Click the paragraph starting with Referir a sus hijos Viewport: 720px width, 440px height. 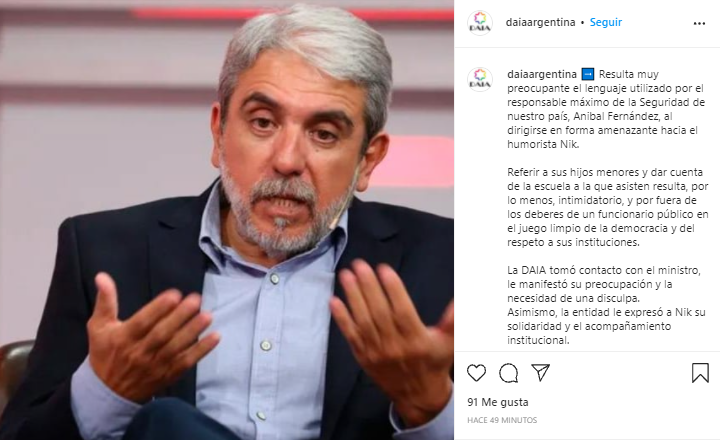pyautogui.click(x=608, y=207)
